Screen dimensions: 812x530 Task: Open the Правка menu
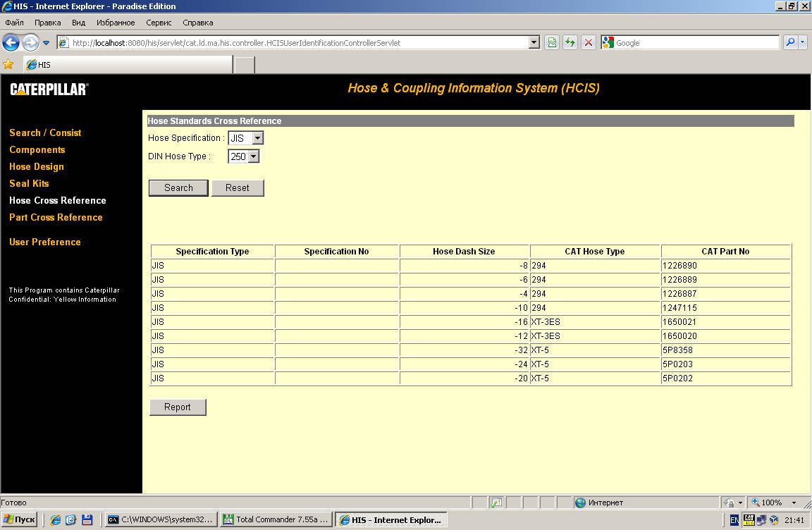pyautogui.click(x=48, y=23)
